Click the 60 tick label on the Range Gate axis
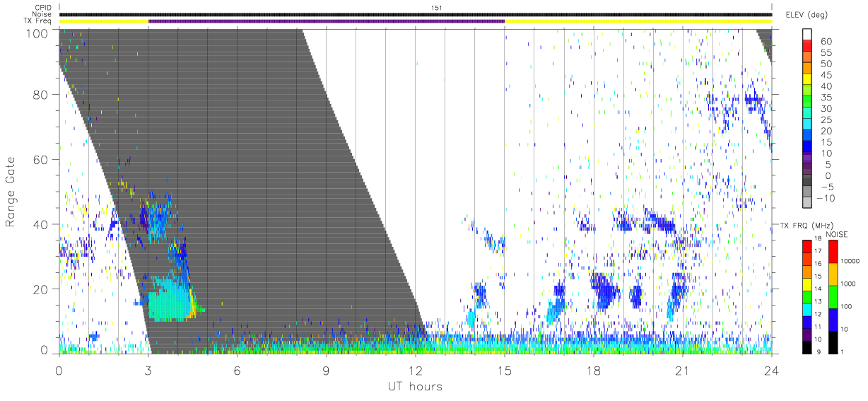This screenshot has width=868, height=401. tap(40, 160)
